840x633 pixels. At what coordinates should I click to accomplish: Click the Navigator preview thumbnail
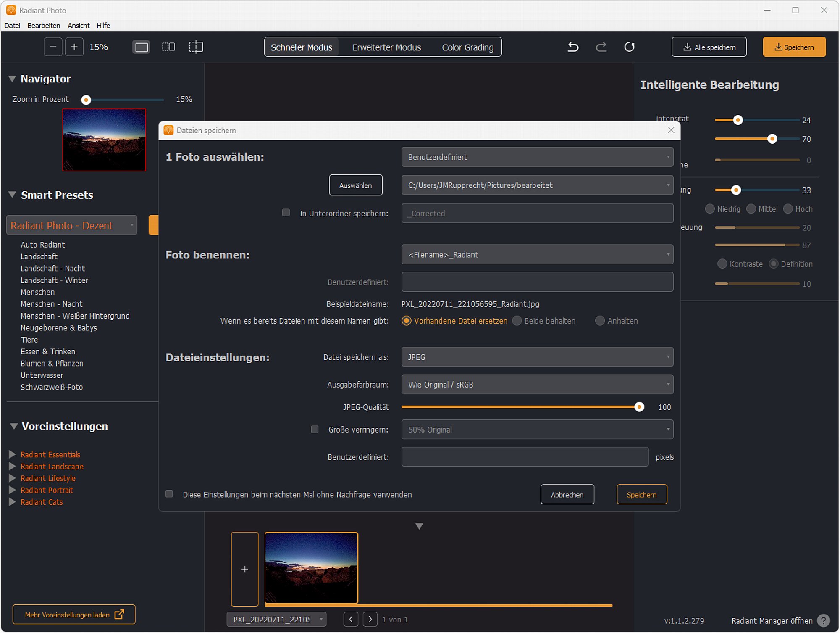click(104, 140)
